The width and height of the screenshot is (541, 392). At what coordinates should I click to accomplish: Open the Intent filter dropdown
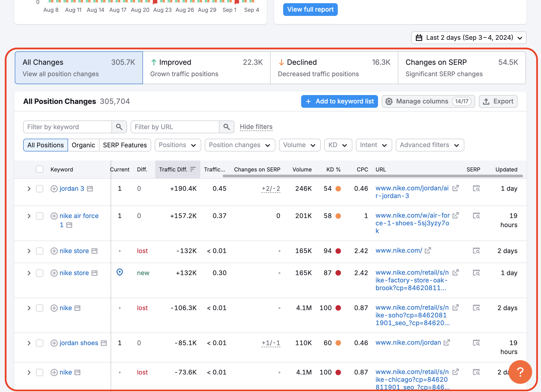[x=374, y=145]
